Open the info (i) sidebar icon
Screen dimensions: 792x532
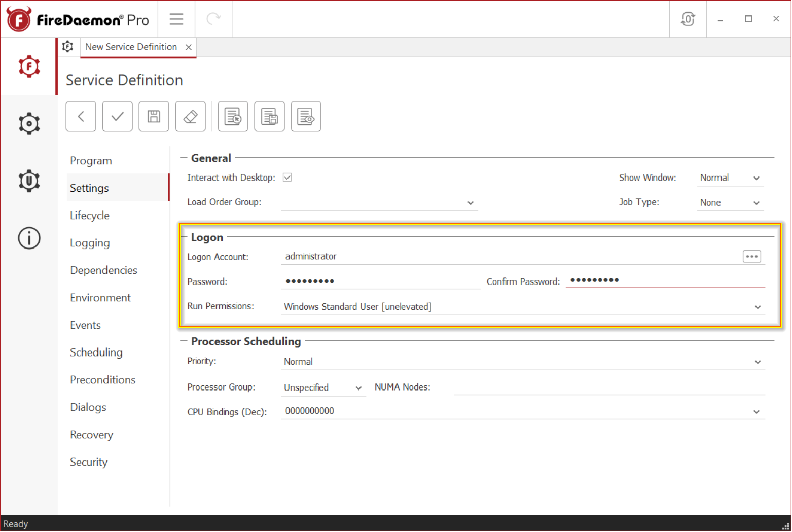(x=29, y=238)
